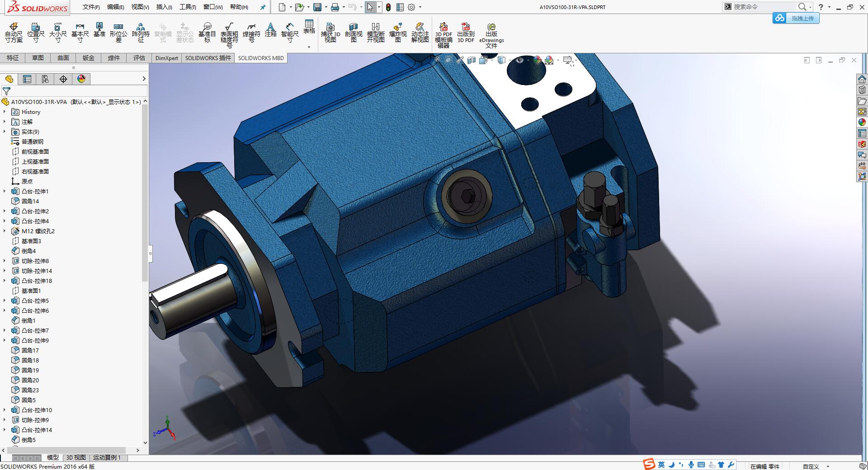Click Capture 3D View
The image size is (868, 470).
(x=330, y=33)
